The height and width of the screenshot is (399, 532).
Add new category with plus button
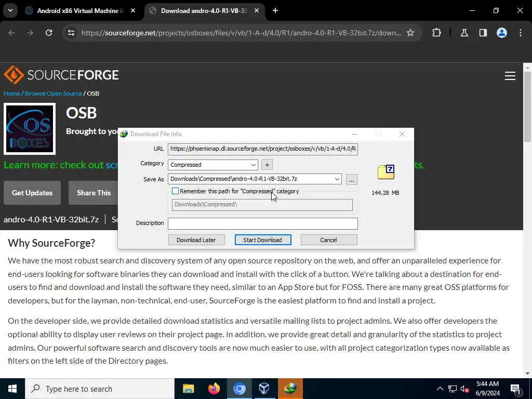point(267,165)
